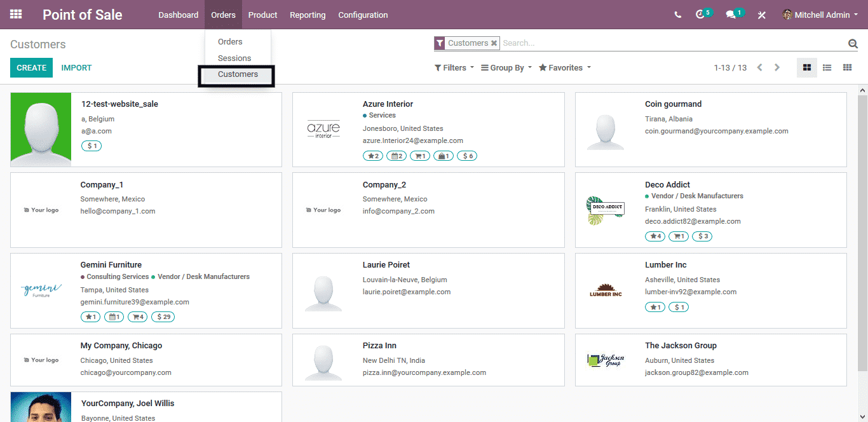This screenshot has width=868, height=422.
Task: Switch to kanban view icon
Action: pyautogui.click(x=807, y=67)
